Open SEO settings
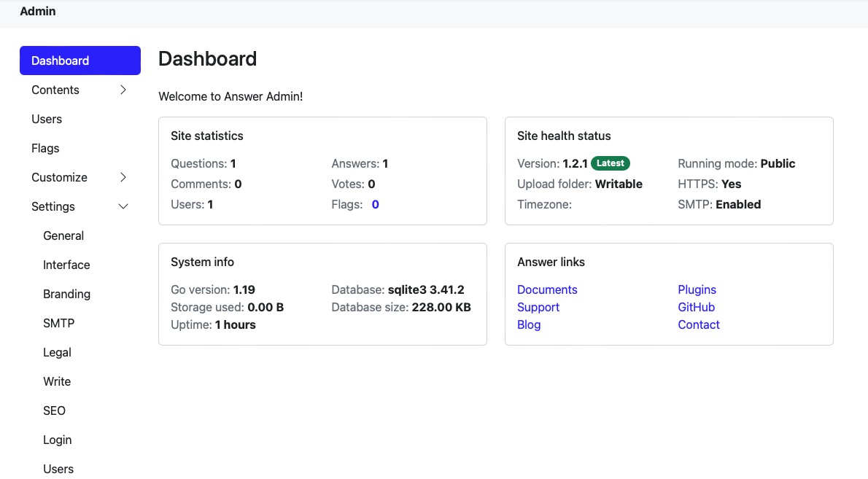 (54, 410)
